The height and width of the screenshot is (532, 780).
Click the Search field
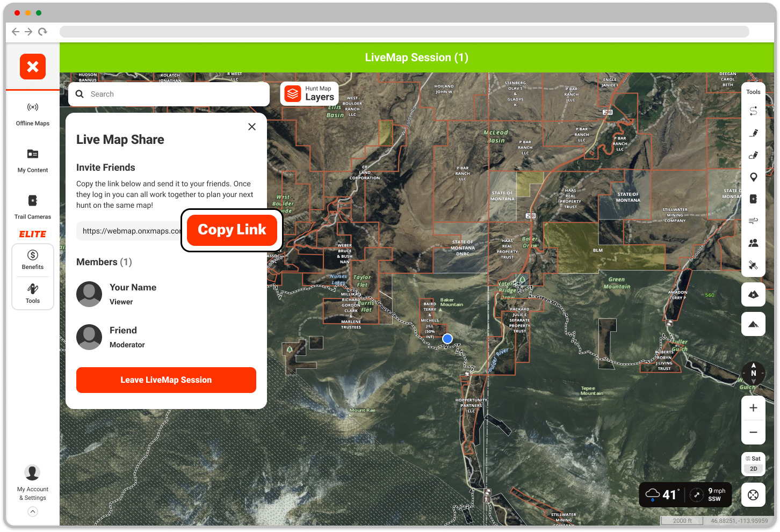[169, 94]
